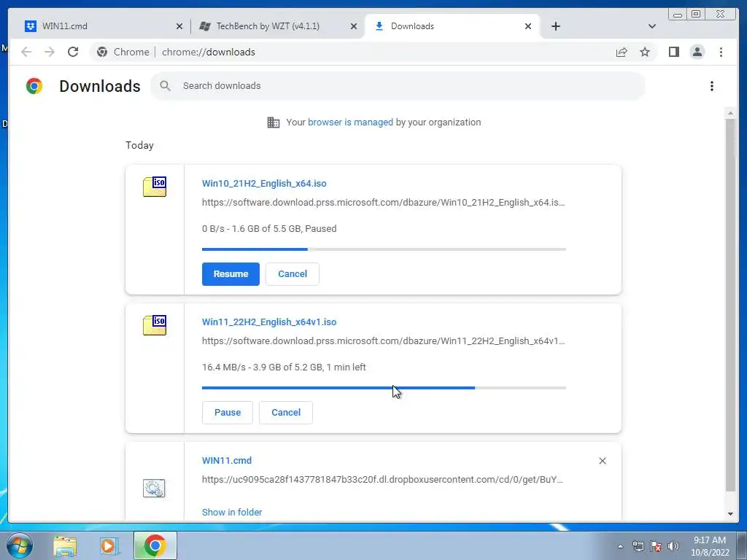This screenshot has width=747, height=560.
Task: Click the Chrome logo beside Downloads heading
Action: click(34, 86)
